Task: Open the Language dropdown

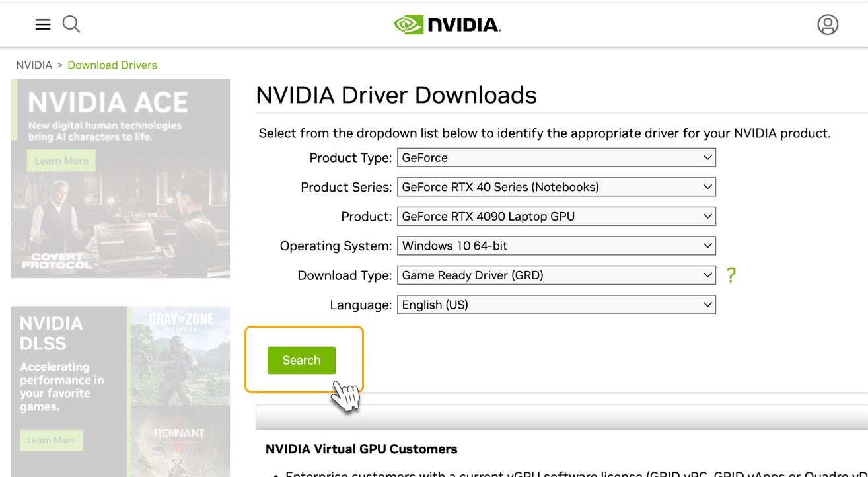Action: (556, 305)
